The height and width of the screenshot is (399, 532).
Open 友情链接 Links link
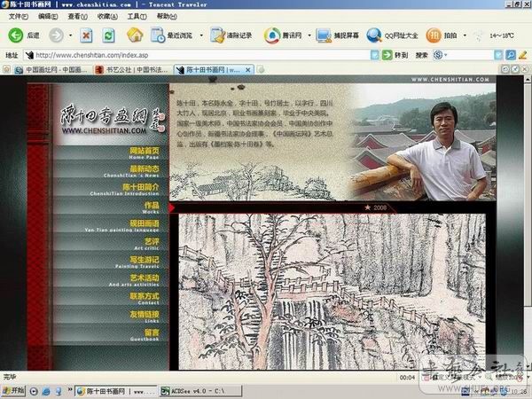coord(145,317)
